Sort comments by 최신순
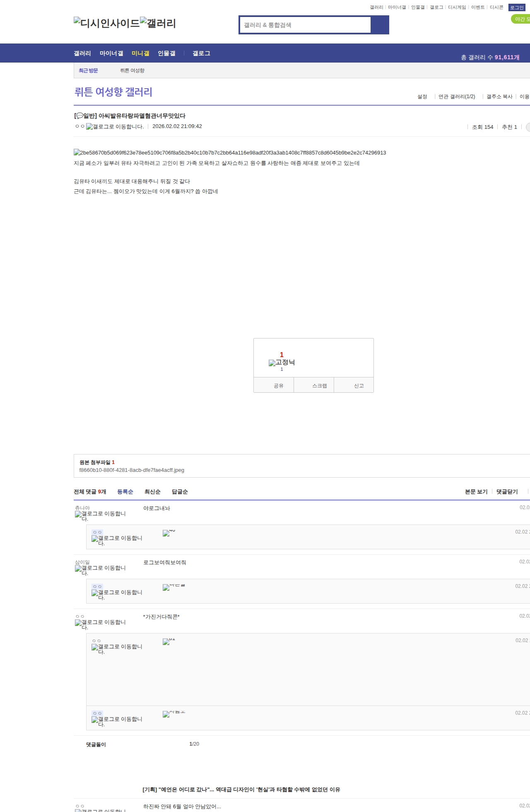530x812 pixels. tap(152, 492)
